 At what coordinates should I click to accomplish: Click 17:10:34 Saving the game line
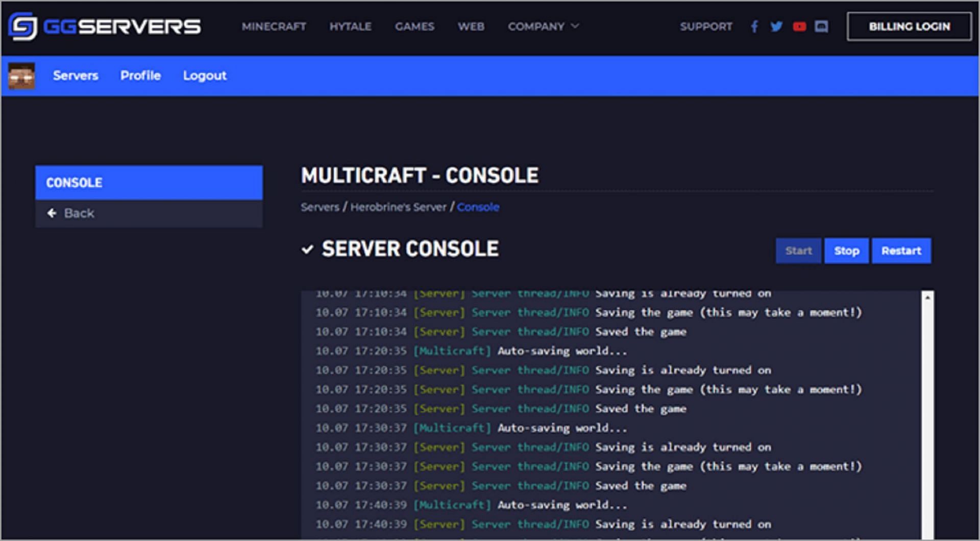(589, 313)
